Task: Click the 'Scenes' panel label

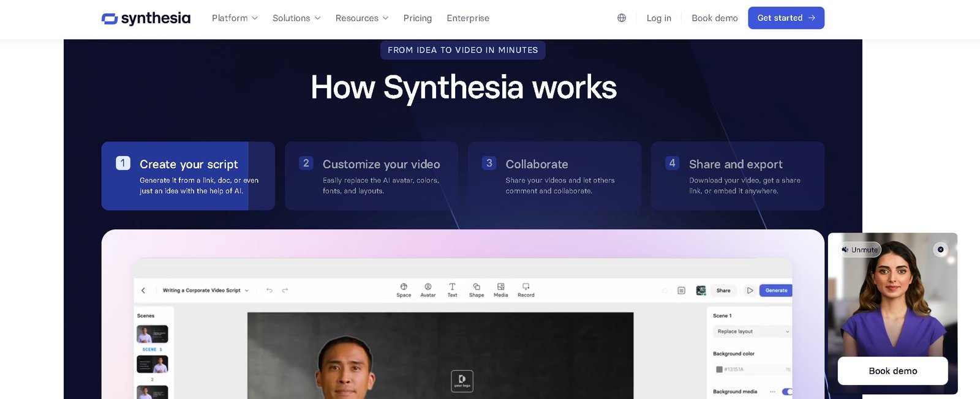Action: pyautogui.click(x=146, y=316)
